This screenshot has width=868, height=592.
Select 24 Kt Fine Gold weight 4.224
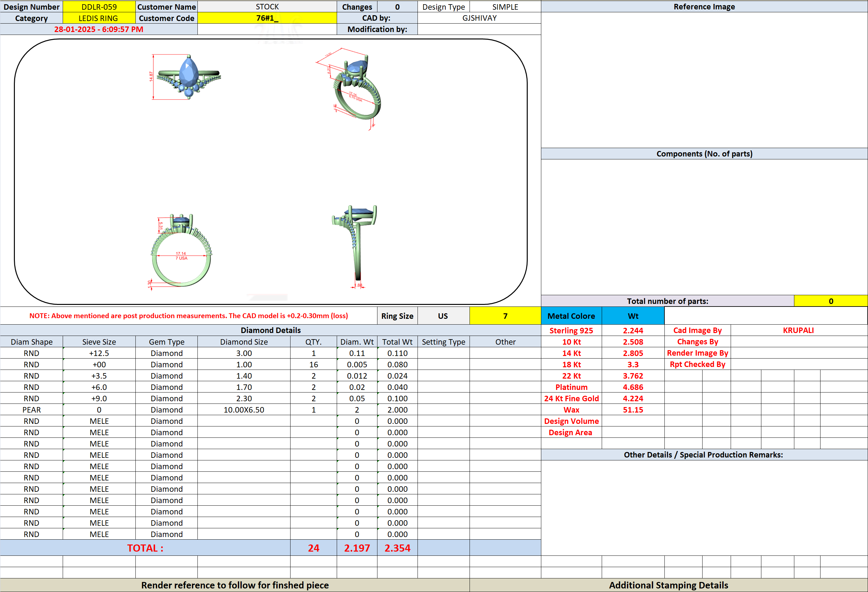point(633,399)
